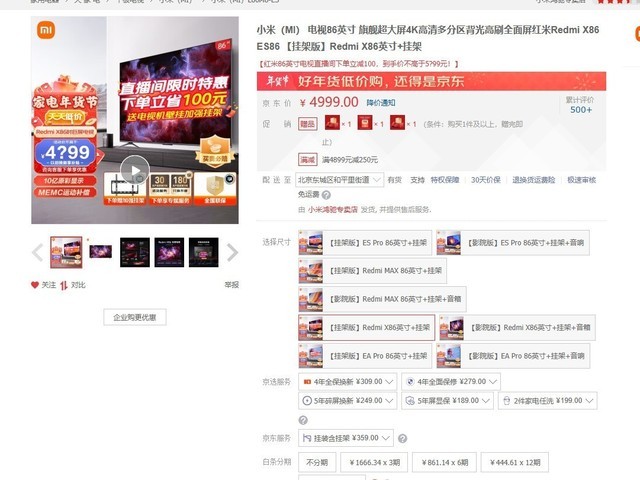Click 下单赠加强挂架 badge on product image

125,189
